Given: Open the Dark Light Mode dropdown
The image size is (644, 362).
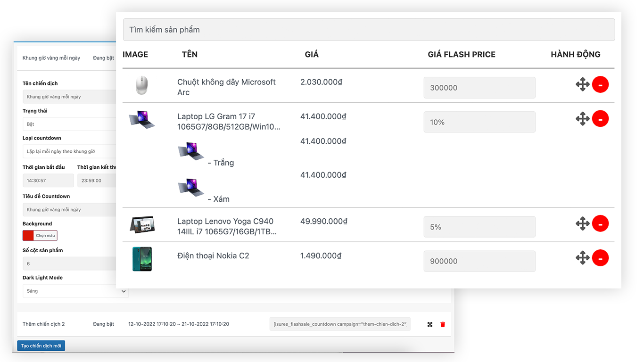Looking at the screenshot, I should 75,291.
